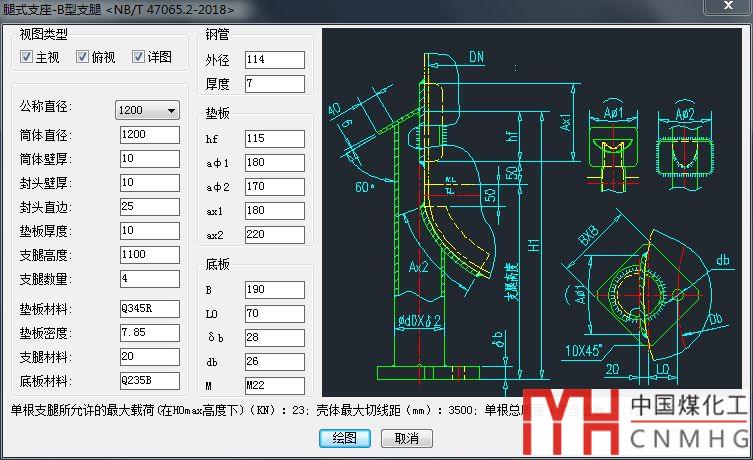The image size is (753, 460).
Task: Click the ax2 field showing 220
Action: point(275,235)
